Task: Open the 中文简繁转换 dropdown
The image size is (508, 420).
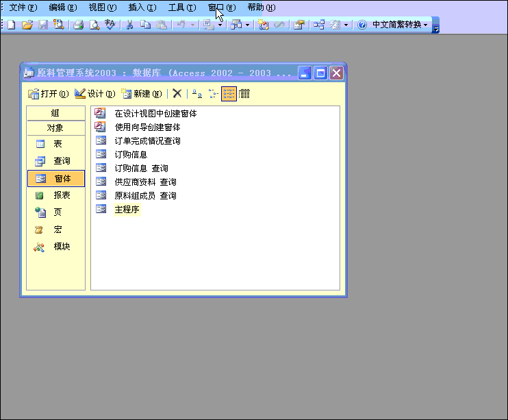Action: pyautogui.click(x=400, y=25)
